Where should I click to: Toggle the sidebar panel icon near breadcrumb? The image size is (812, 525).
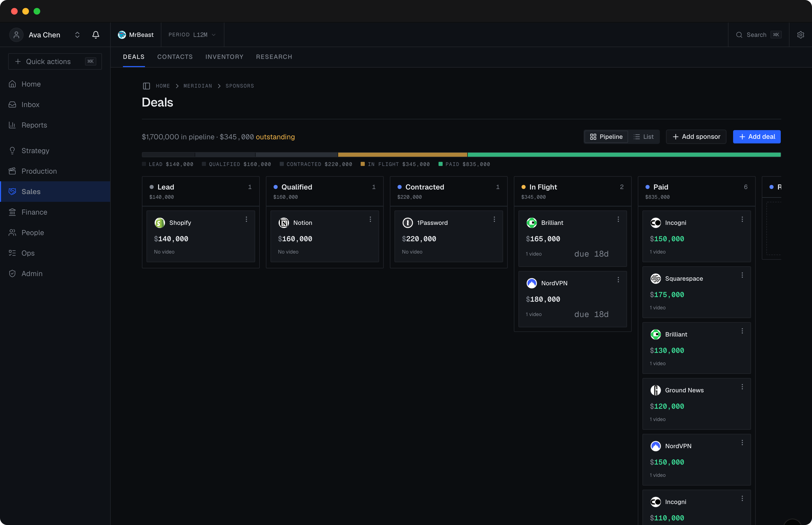(146, 86)
